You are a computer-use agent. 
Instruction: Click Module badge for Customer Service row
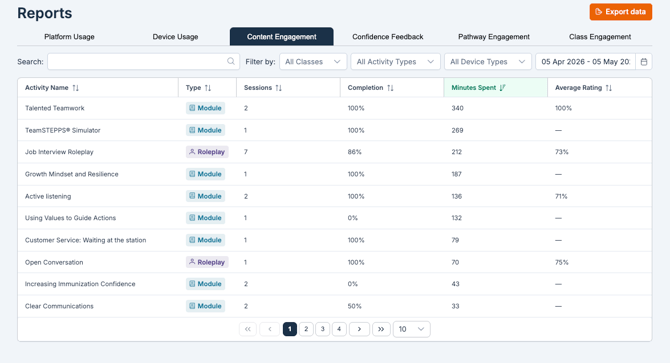coord(206,240)
